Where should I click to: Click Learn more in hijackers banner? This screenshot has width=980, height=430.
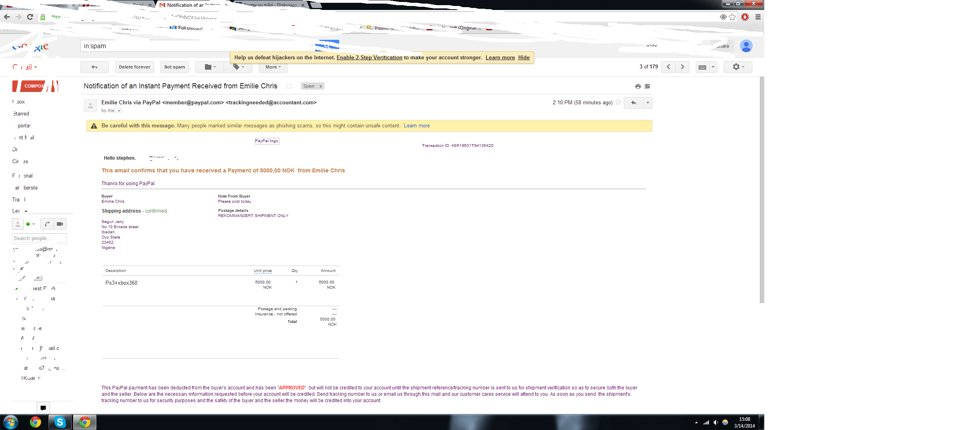(500, 57)
